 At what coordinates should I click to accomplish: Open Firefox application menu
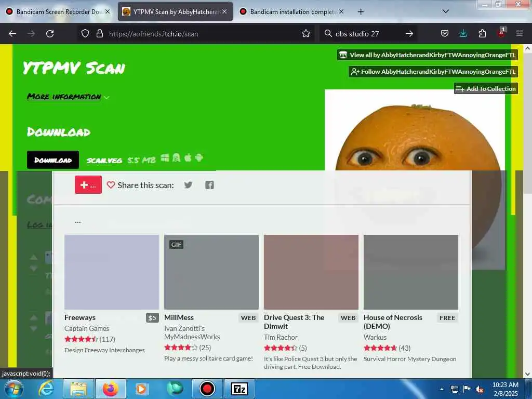point(519,34)
